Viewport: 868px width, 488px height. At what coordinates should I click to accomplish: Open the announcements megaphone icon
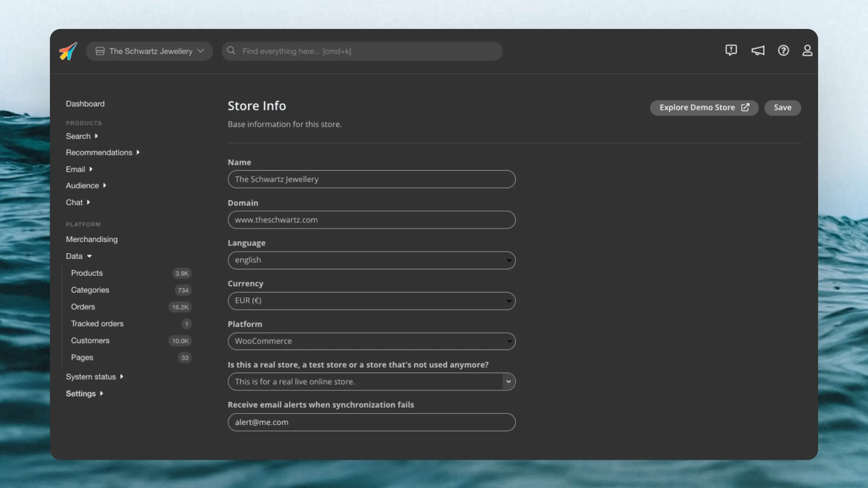pyautogui.click(x=758, y=50)
